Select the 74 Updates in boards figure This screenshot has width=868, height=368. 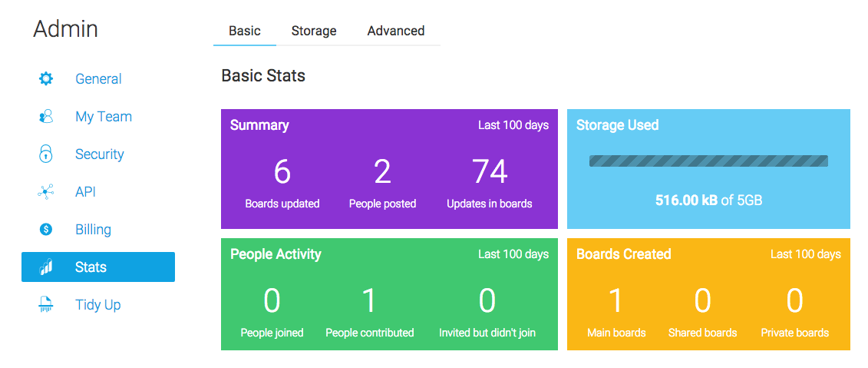coord(490,171)
